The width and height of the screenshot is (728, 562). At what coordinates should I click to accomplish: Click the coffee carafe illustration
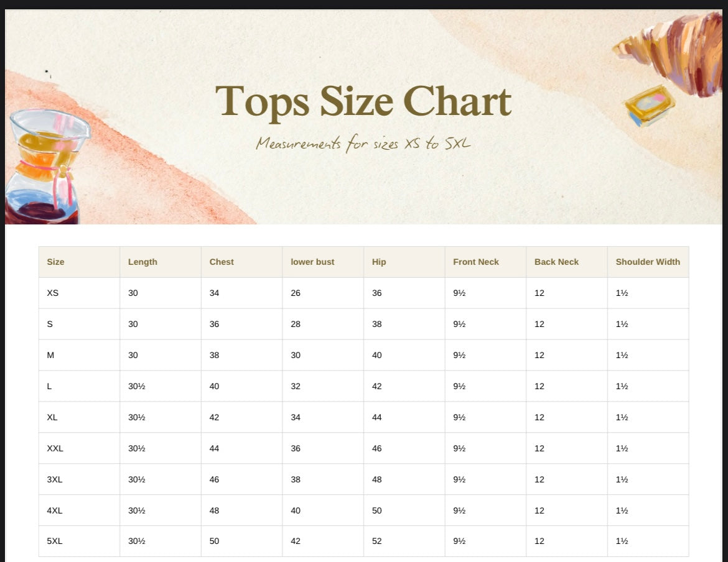[44, 168]
